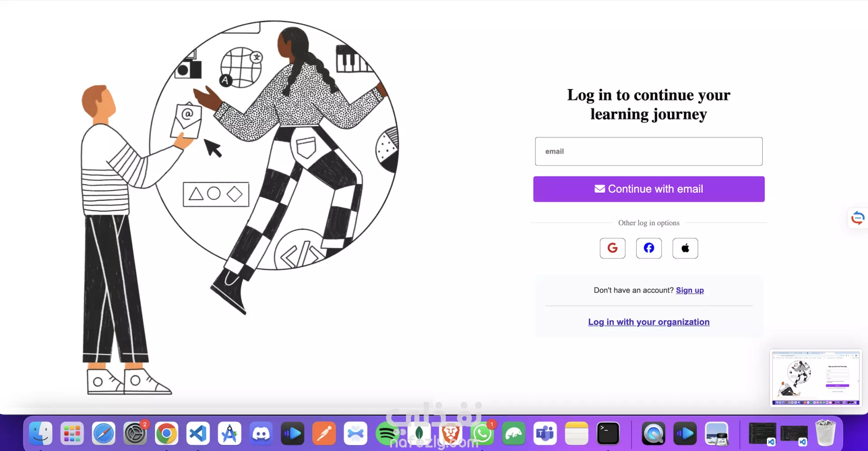
Task: Open Terminal from the dock
Action: 608,433
